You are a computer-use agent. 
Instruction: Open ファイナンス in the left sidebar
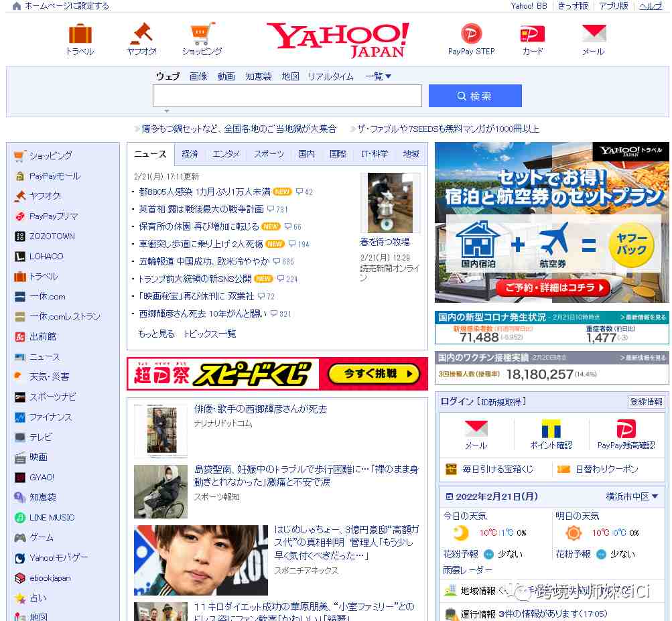point(50,417)
